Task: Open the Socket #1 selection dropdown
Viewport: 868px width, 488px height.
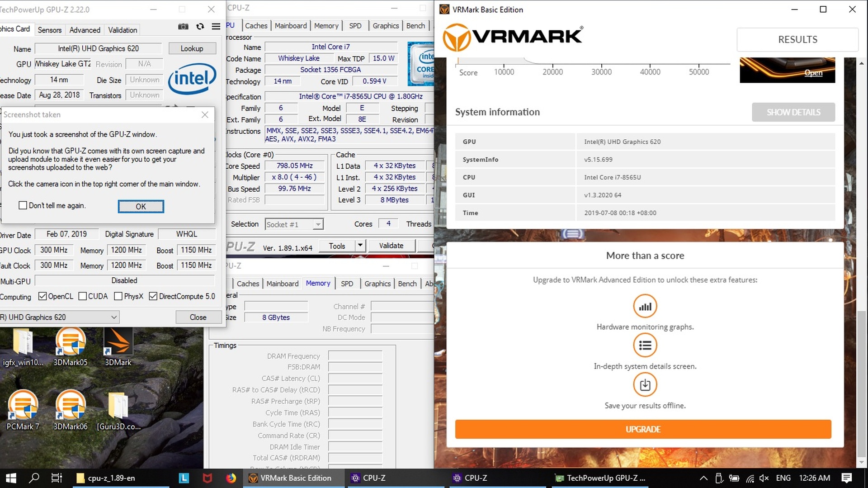Action: [x=294, y=224]
